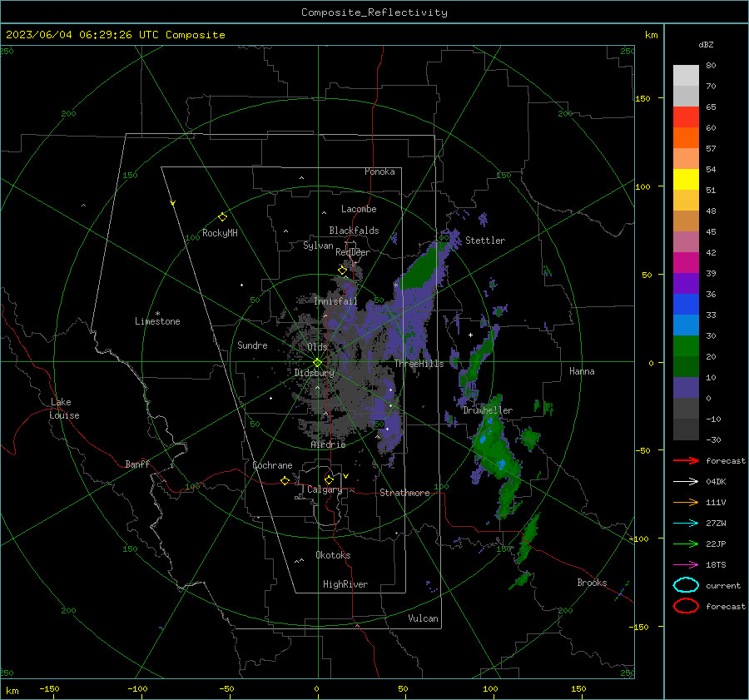Click the Stettler label
Screen dimensions: 749x700
click(x=485, y=241)
